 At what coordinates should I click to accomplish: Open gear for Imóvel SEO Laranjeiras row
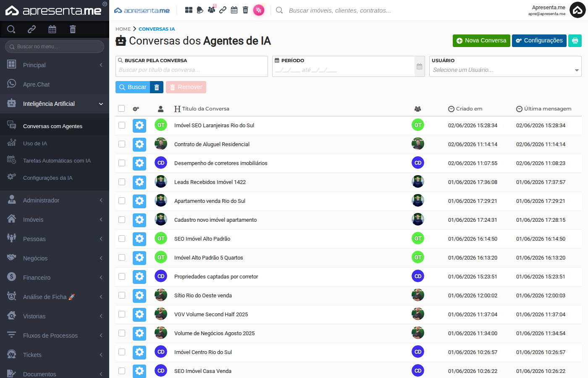tap(139, 126)
